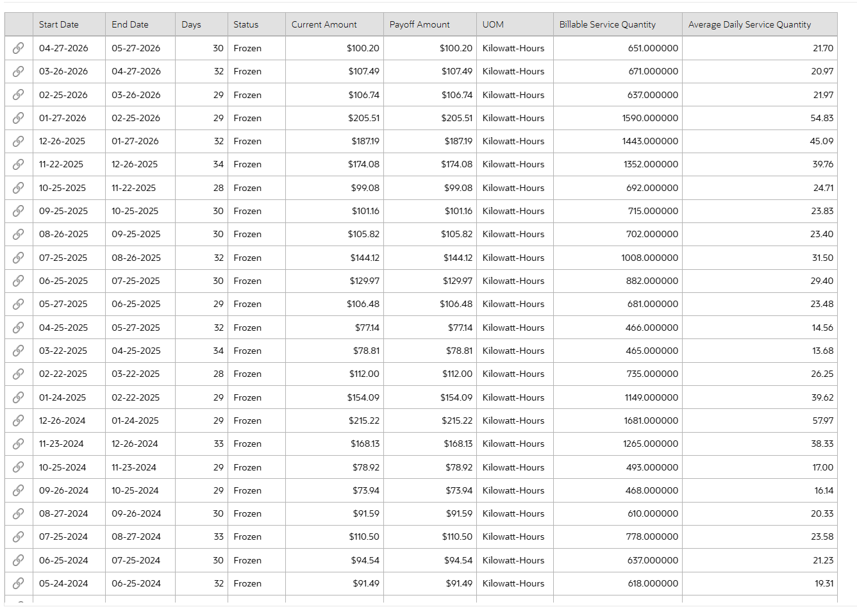Screen dimensions: 857x616
Task: Click link icon for row starting 11-23-2024
Action: tap(19, 444)
